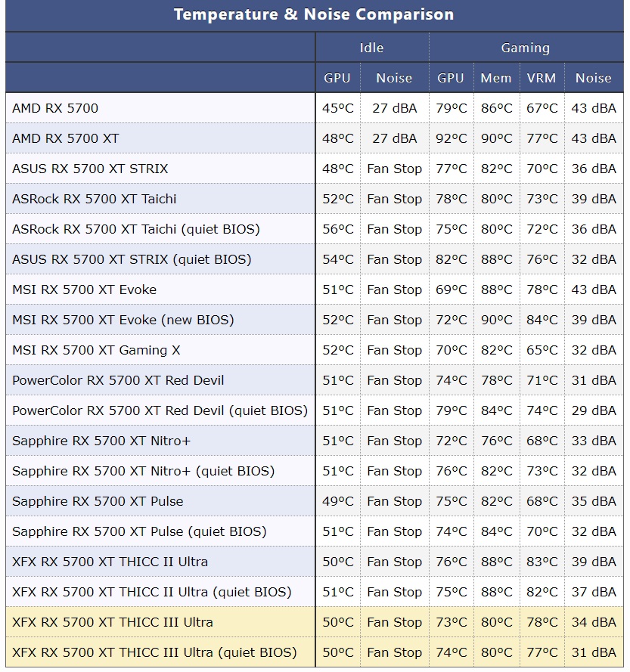
Task: Click MSI Gaming X VRM '65°C' cell
Action: tap(542, 350)
